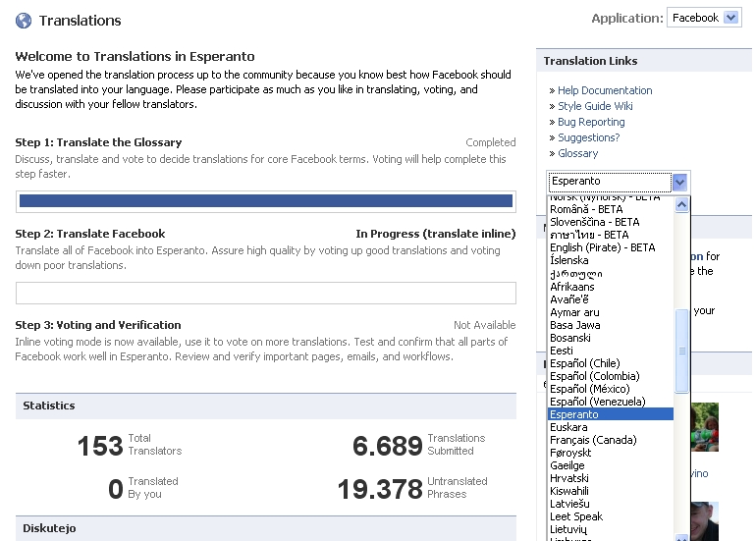Open the Application Facebook dropdown
The width and height of the screenshot is (756, 541).
[x=704, y=18]
